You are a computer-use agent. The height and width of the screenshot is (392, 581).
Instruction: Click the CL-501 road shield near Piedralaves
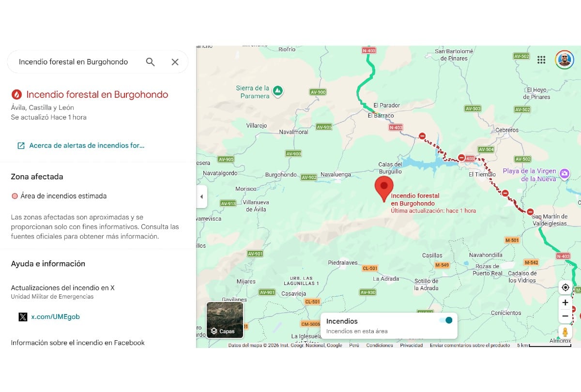[x=369, y=268]
